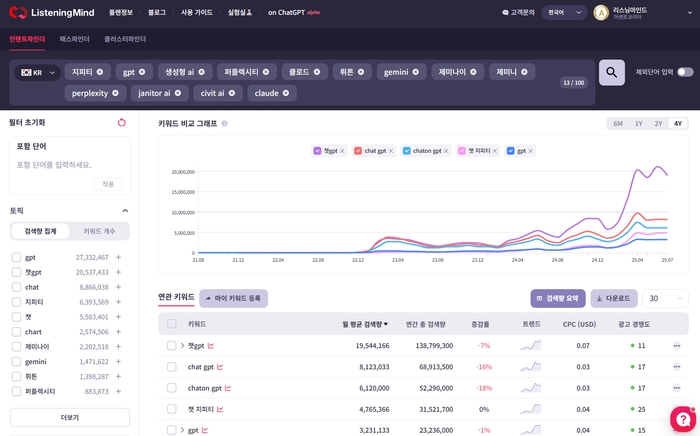The height and width of the screenshot is (436, 700).
Task: Select the 키워드 개수 tab
Action: point(99,231)
